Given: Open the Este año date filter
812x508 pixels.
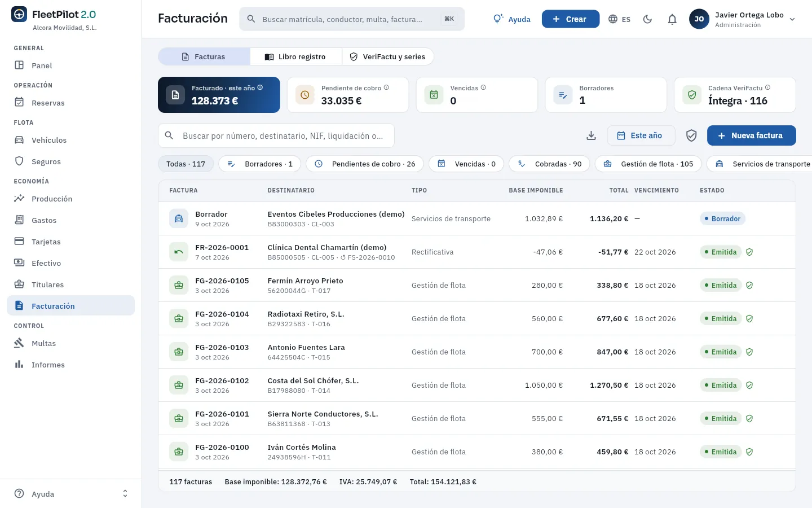Looking at the screenshot, I should [x=641, y=135].
